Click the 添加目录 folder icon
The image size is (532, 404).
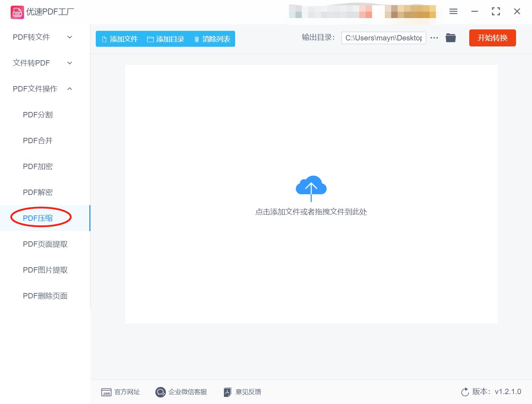pyautogui.click(x=150, y=39)
